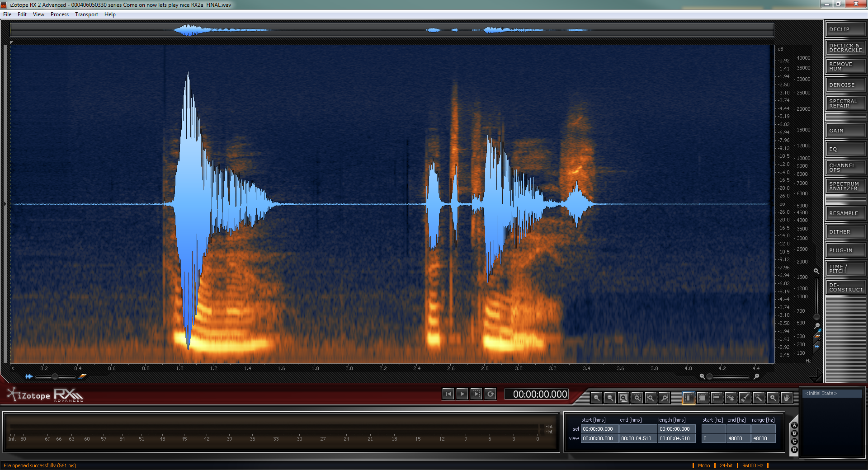The height and width of the screenshot is (470, 868).
Task: Open the Dither module
Action: pos(845,232)
